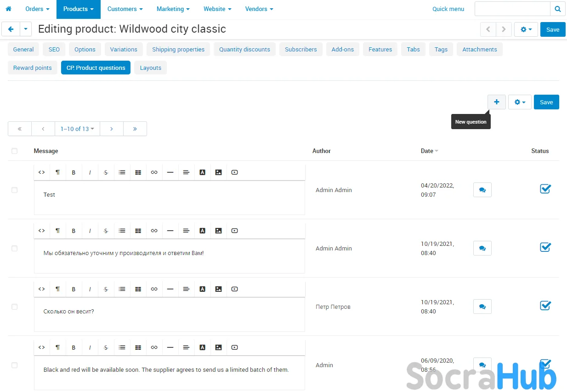This screenshot has height=392, width=567.
Task: Open comment reply for Петр Петров question
Action: point(482,307)
